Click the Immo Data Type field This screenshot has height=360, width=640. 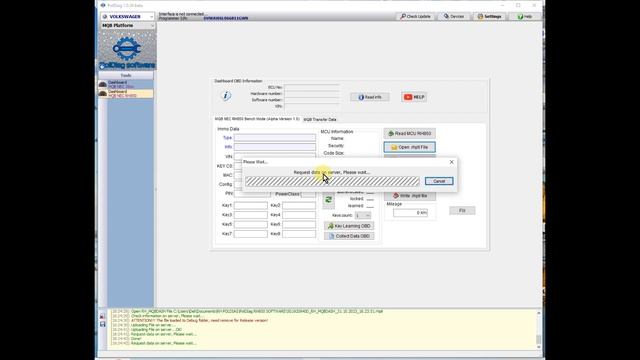pos(275,138)
